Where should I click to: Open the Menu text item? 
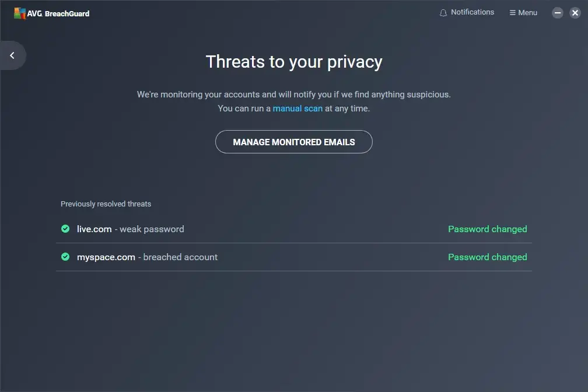click(528, 13)
